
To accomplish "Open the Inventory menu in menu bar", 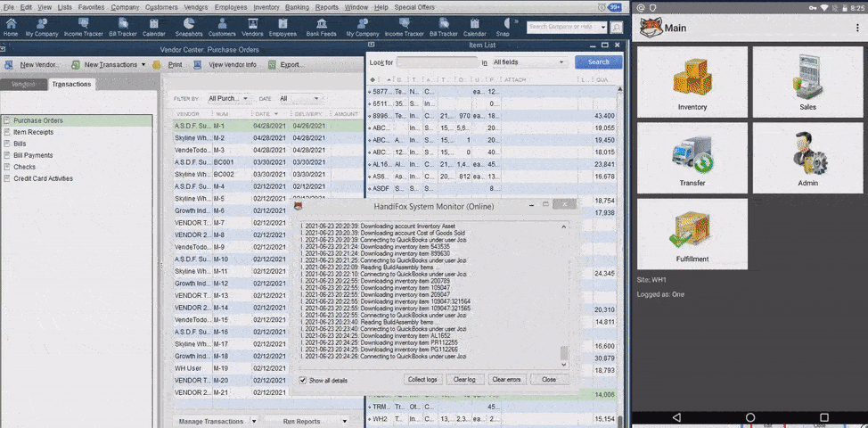I will (x=266, y=7).
